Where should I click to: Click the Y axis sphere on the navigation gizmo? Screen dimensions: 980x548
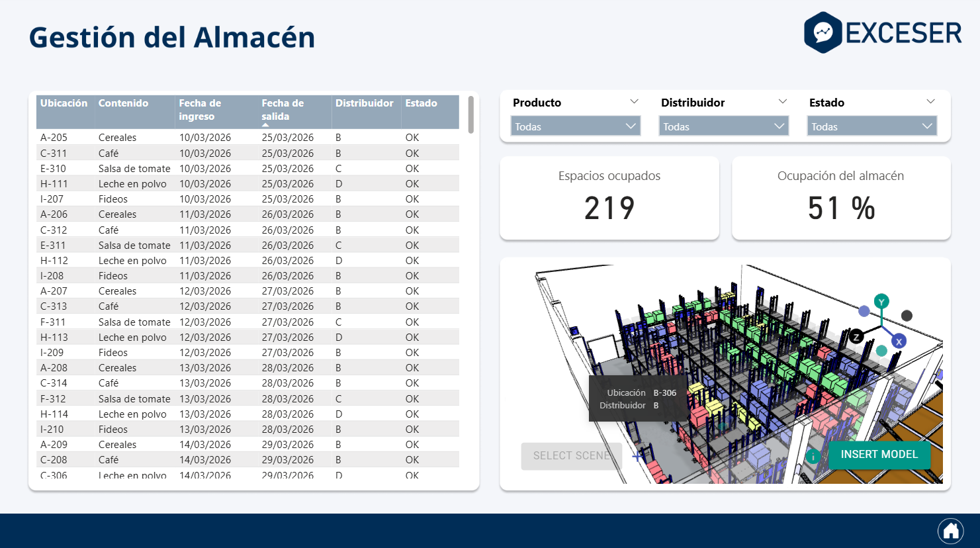[x=881, y=302]
